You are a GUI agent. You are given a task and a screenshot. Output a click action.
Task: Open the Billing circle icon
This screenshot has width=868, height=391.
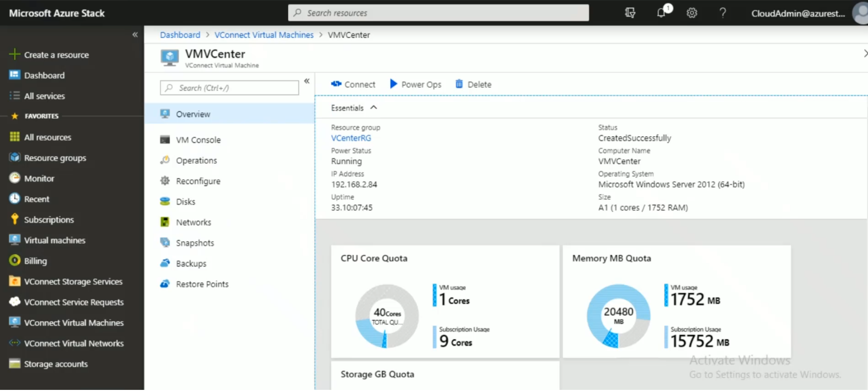(15, 260)
